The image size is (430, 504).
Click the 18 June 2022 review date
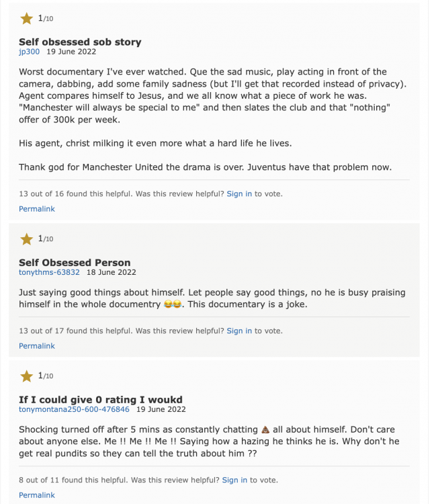112,272
